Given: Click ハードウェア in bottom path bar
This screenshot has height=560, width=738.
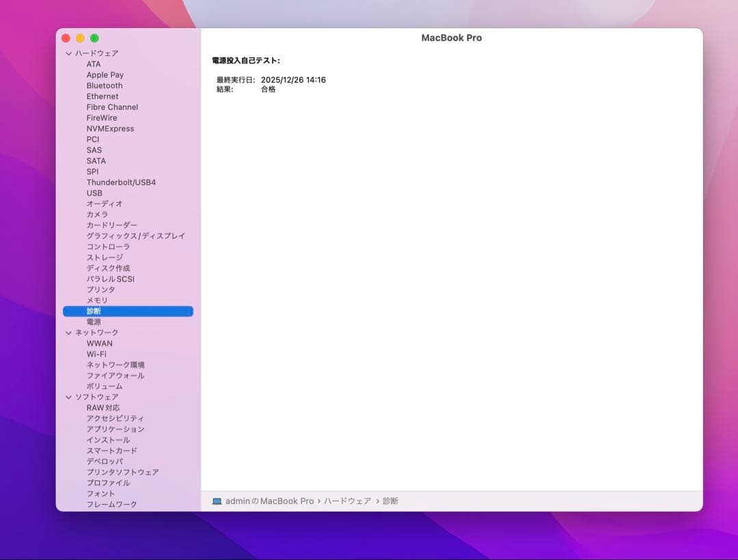Looking at the screenshot, I should click(x=347, y=501).
